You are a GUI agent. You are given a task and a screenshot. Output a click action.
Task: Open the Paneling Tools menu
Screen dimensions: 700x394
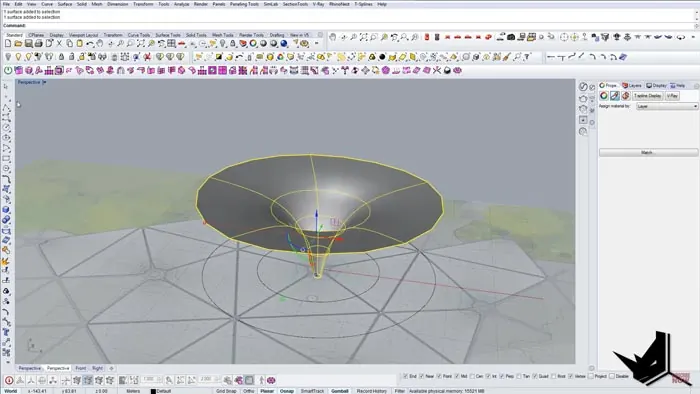point(244,4)
